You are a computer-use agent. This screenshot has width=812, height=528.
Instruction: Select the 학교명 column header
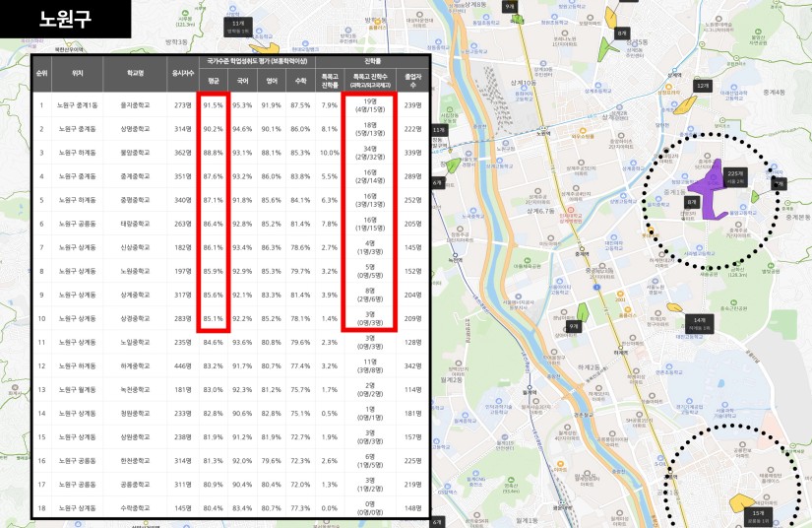[x=135, y=74]
